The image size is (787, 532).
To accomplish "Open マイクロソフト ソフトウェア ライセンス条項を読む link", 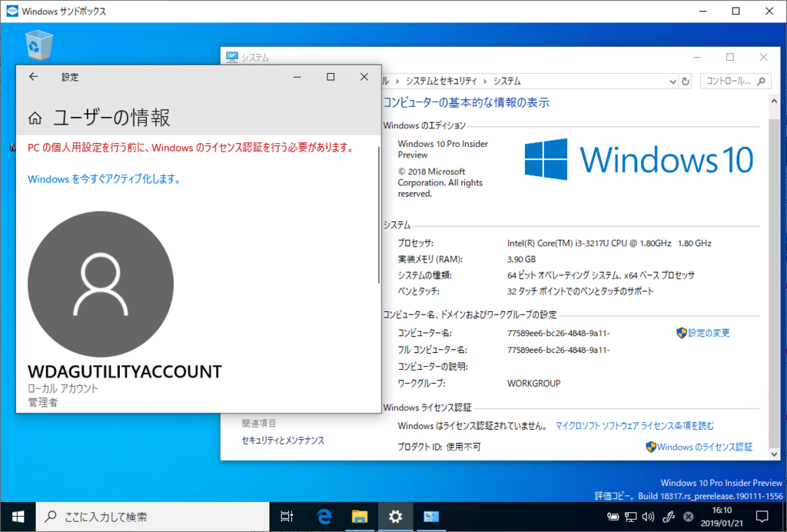I will point(634,426).
